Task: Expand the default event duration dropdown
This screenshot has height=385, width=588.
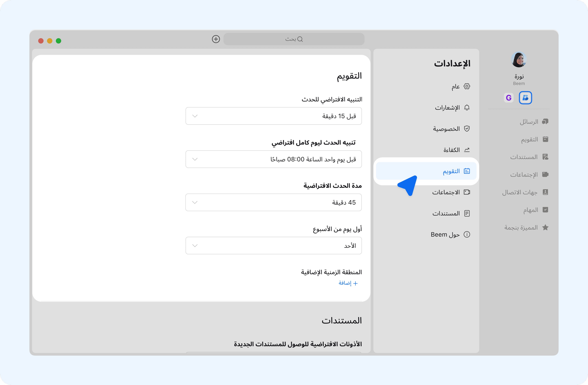Action: point(273,202)
